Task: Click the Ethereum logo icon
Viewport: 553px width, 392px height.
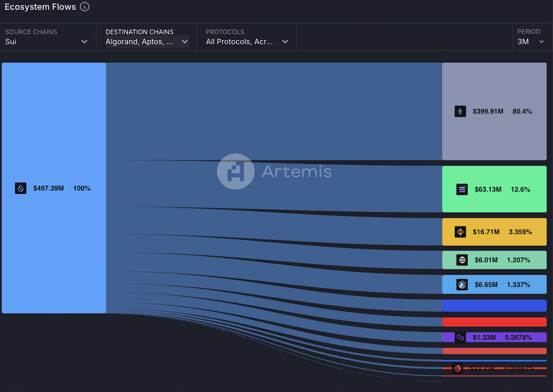Action: [x=460, y=111]
